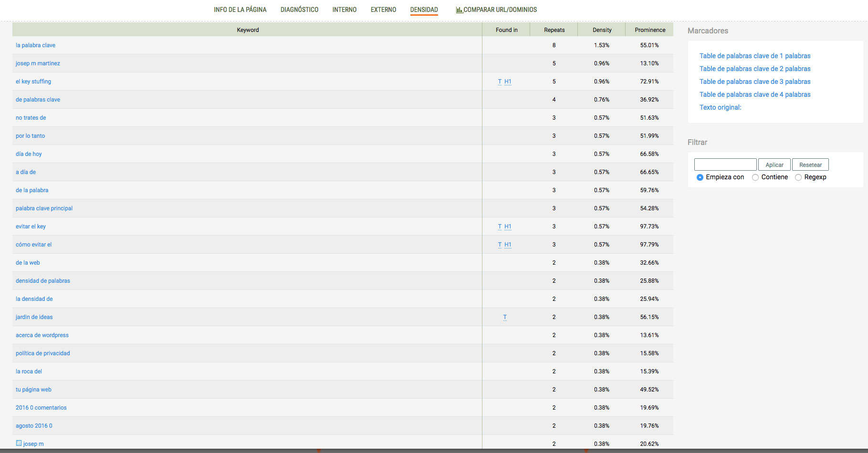
Task: Switch to the DIAGNÓSTICO tab
Action: click(x=299, y=10)
